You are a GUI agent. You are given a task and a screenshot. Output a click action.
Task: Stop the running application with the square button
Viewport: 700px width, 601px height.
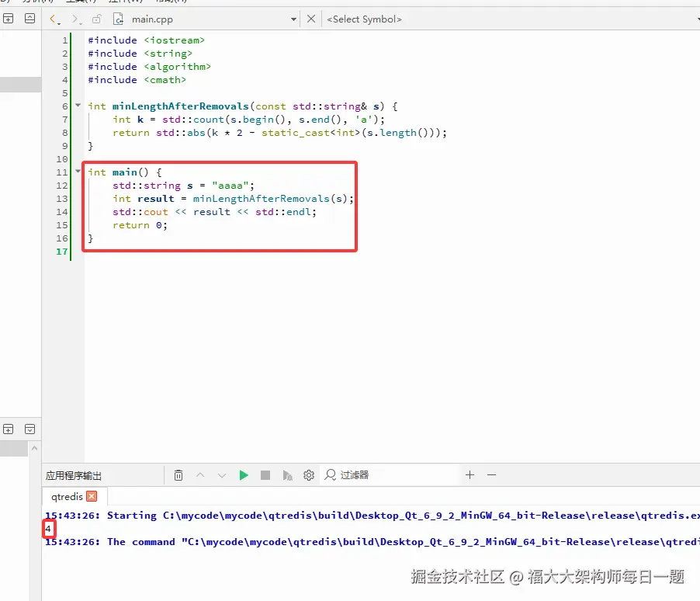click(265, 475)
